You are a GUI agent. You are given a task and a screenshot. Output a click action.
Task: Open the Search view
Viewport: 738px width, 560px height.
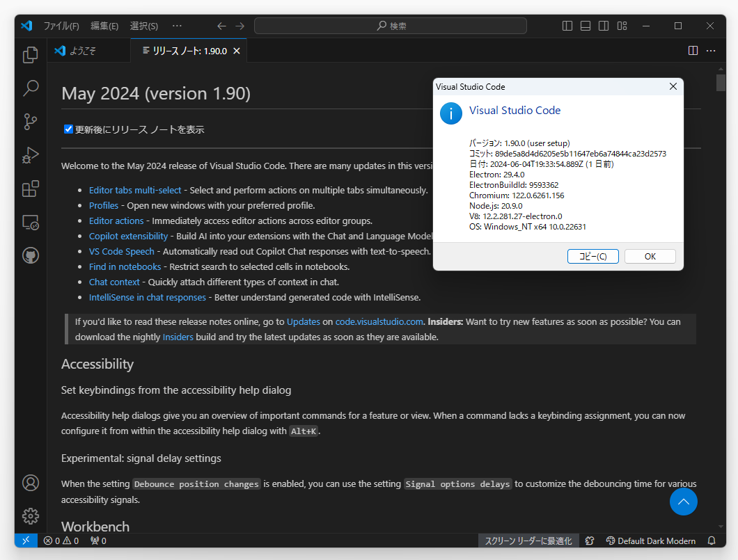click(x=30, y=88)
